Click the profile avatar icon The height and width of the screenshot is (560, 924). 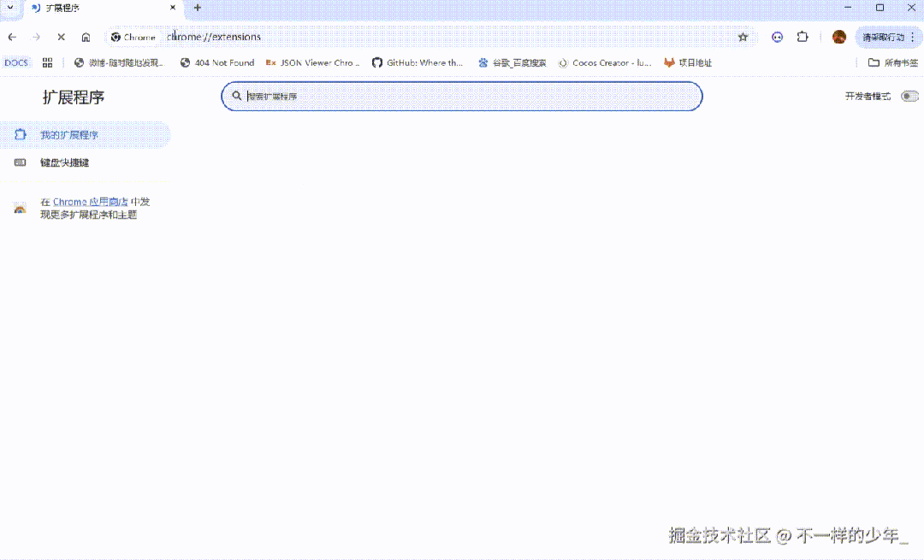click(x=839, y=37)
